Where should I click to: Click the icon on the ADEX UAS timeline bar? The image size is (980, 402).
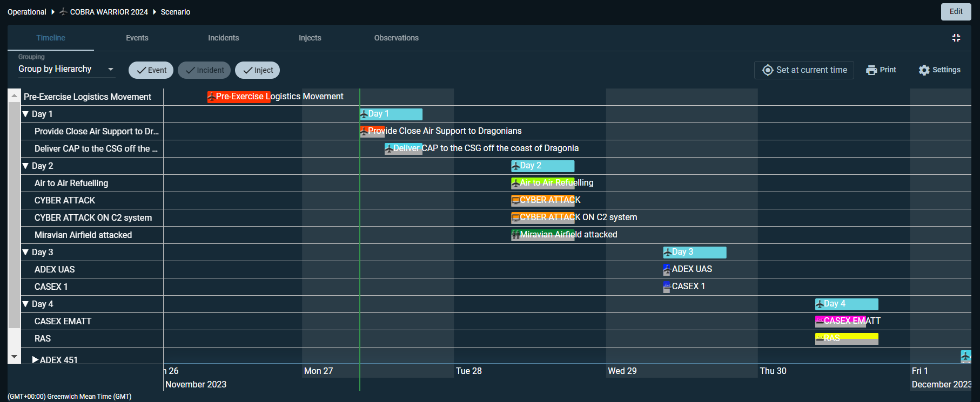pos(667,269)
